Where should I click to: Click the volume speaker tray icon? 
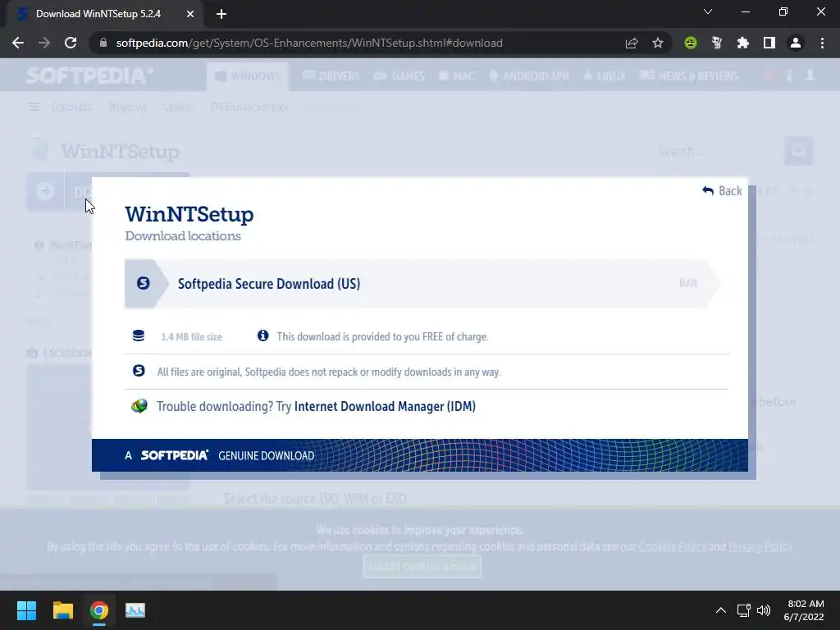(764, 610)
